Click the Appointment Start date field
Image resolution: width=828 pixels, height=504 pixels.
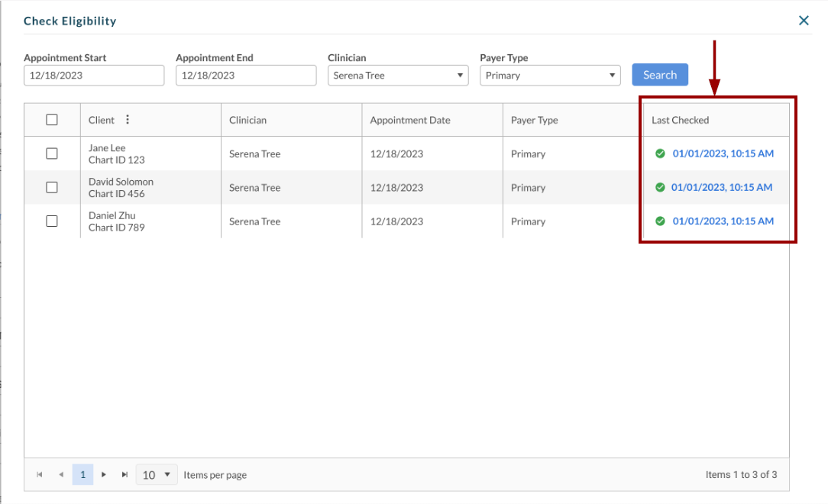93,76
